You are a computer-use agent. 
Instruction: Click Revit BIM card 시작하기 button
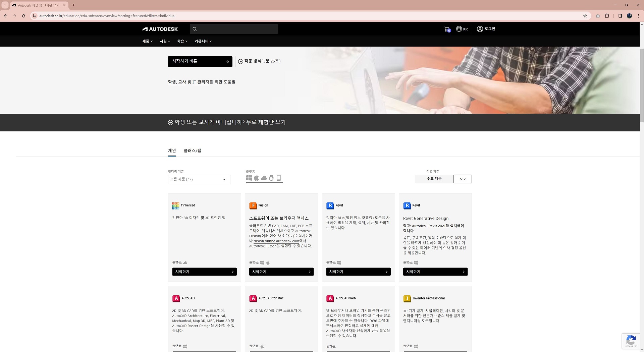point(358,272)
